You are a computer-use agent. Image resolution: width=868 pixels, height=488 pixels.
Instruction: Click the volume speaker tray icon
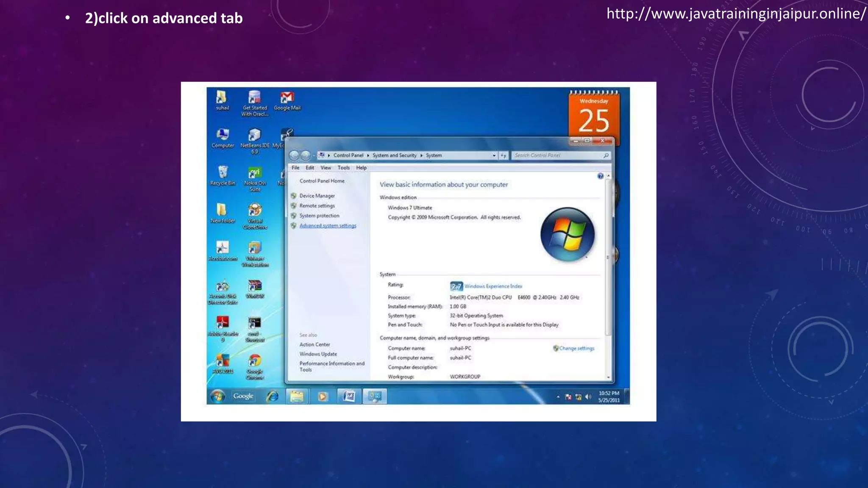tap(588, 397)
